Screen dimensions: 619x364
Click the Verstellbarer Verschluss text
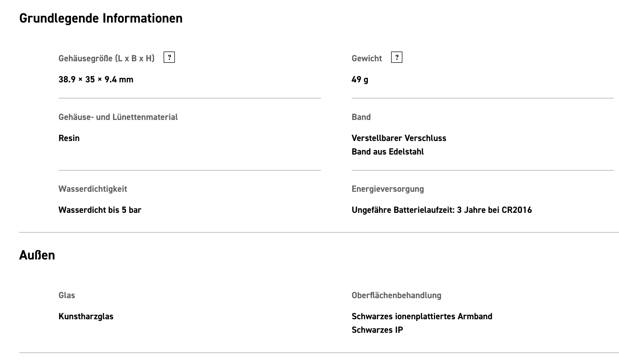point(399,138)
